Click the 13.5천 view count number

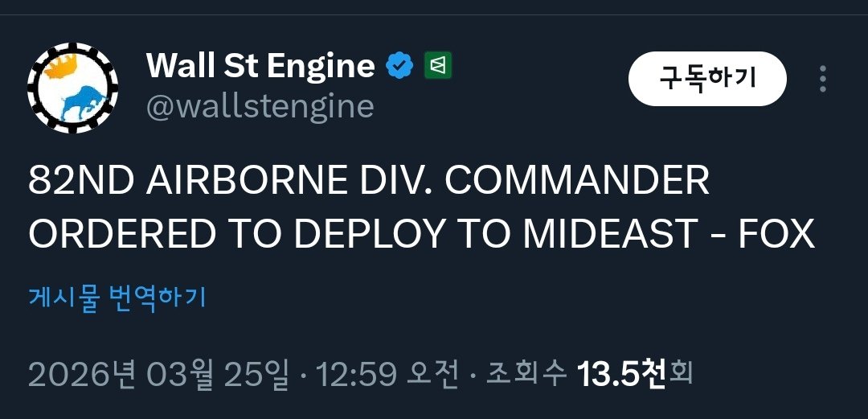pos(622,374)
